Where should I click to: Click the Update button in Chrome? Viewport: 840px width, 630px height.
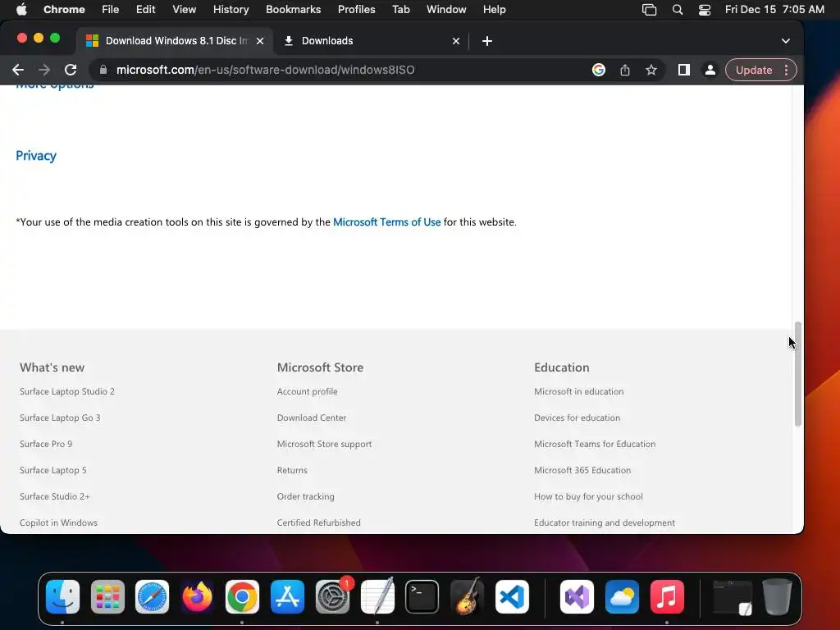(x=753, y=71)
